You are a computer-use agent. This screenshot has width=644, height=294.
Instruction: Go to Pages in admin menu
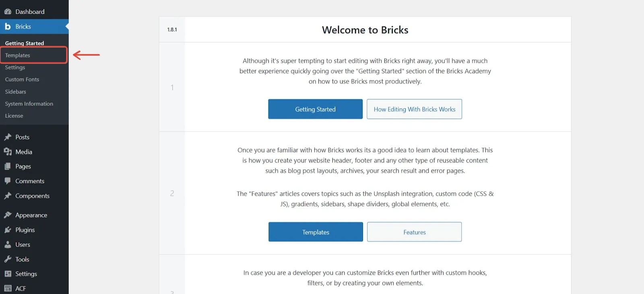click(34, 167)
